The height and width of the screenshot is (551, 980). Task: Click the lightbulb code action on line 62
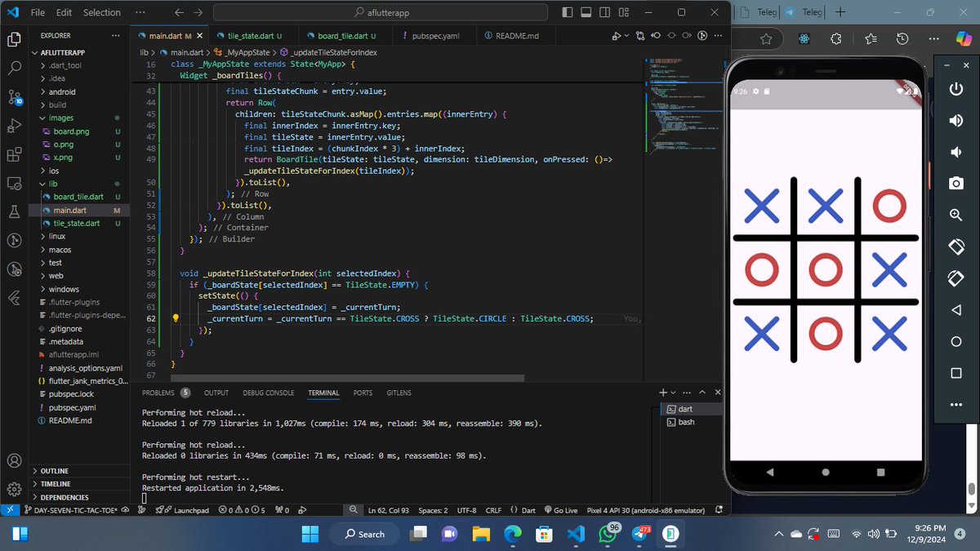click(x=175, y=318)
